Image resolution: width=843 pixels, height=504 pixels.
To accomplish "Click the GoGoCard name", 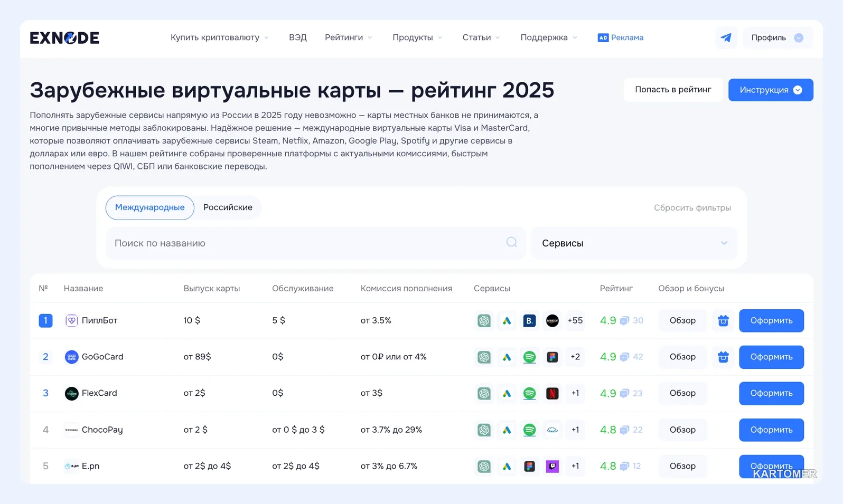I will click(x=102, y=357).
